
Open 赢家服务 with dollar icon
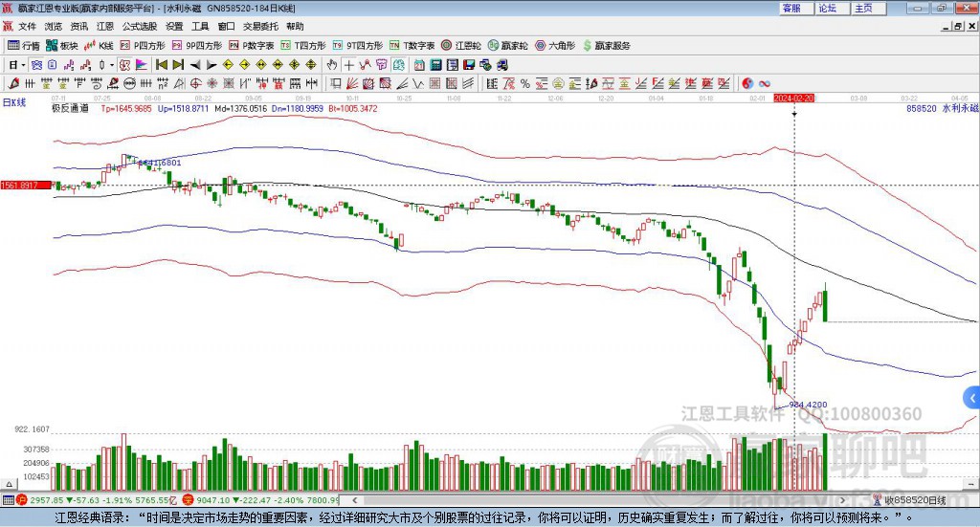tap(606, 46)
